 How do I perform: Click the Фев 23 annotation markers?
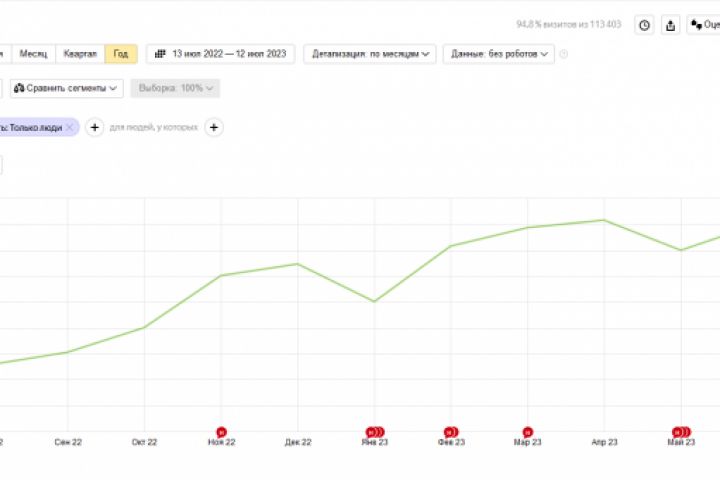click(451, 432)
